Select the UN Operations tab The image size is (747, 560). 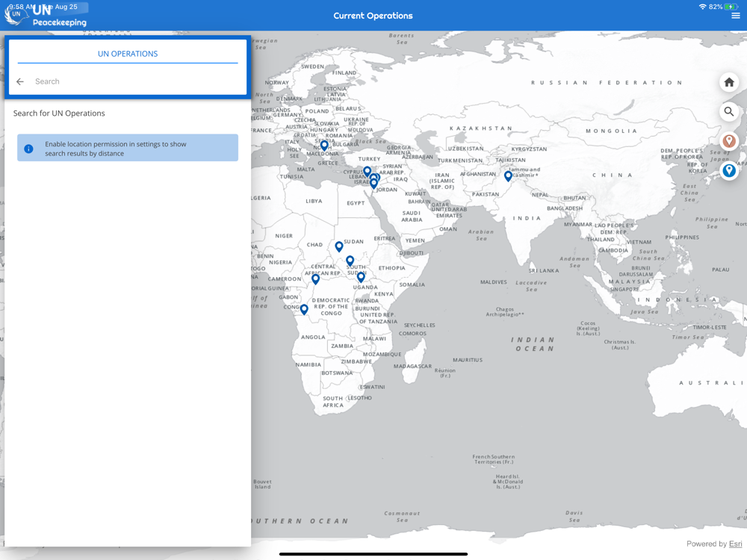point(128,54)
